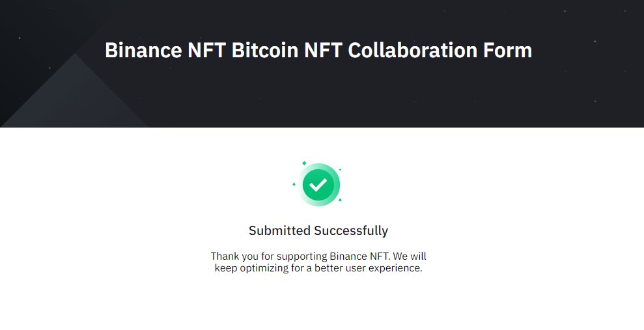Click the page title Binance NFT Bitcoin NFT Collaboration Form
644x330 pixels.
pyautogui.click(x=318, y=50)
